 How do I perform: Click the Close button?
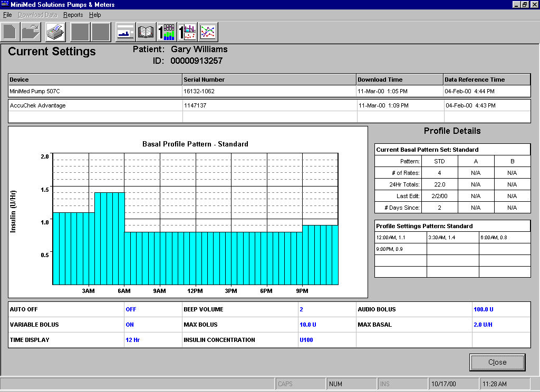[497, 362]
